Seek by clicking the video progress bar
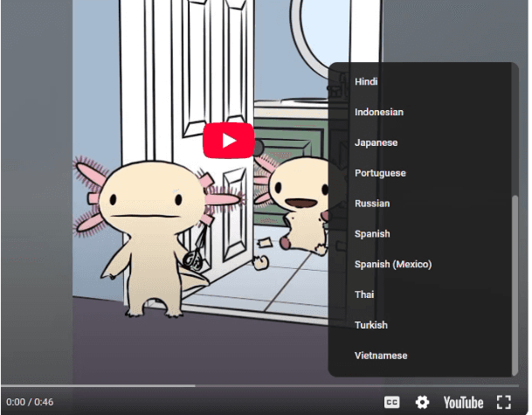The height and width of the screenshot is (415, 532). 260,386
